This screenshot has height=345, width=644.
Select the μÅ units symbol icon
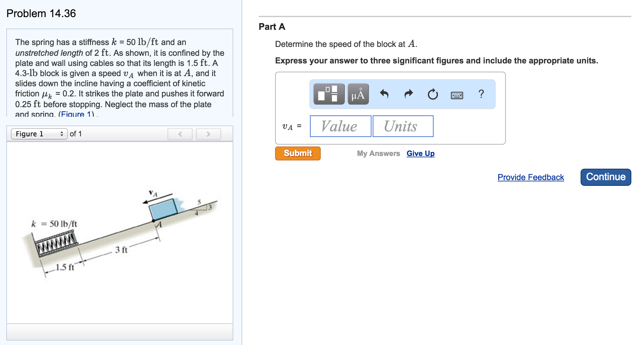click(358, 94)
